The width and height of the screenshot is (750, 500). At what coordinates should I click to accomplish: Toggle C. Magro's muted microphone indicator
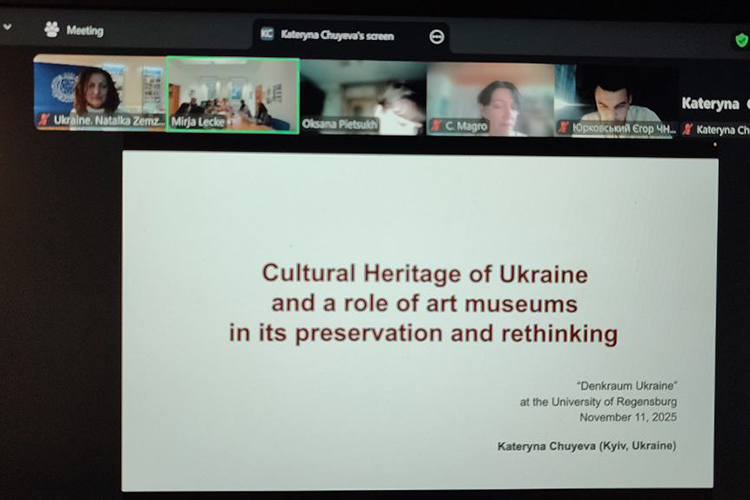click(436, 126)
